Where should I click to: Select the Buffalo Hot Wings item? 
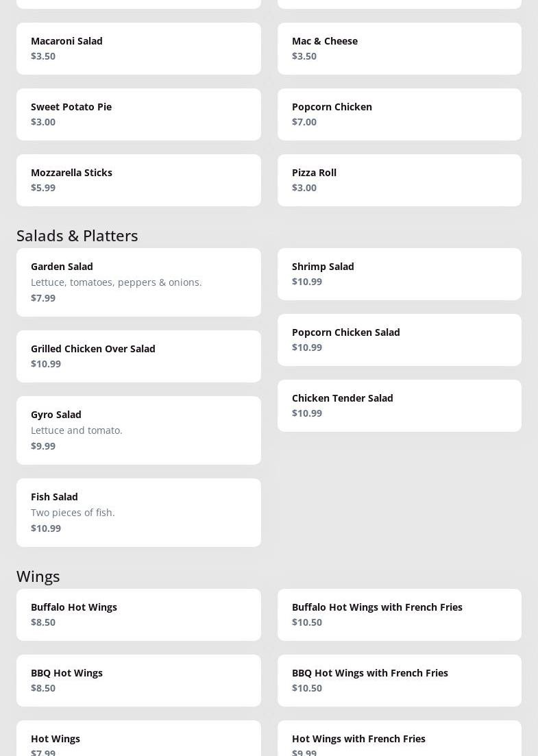coord(138,615)
